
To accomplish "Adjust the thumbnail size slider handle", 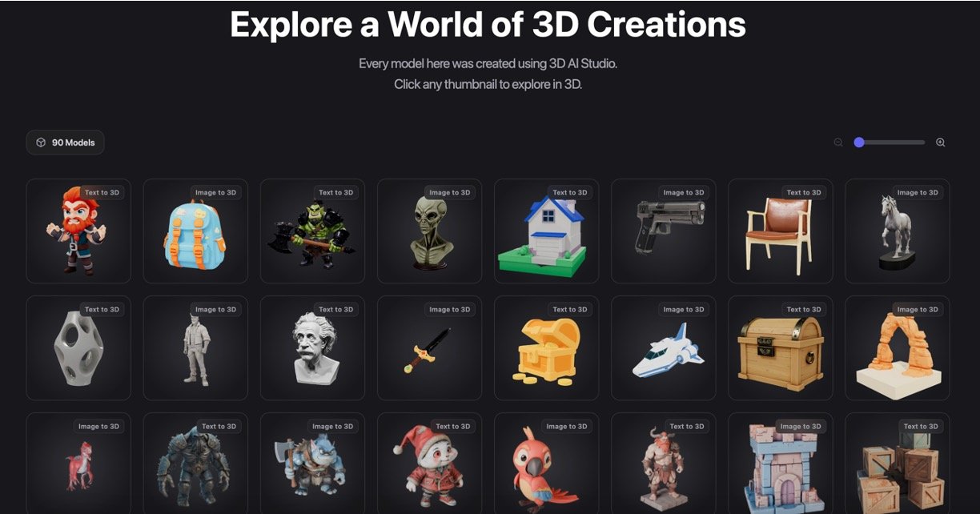I will [859, 143].
